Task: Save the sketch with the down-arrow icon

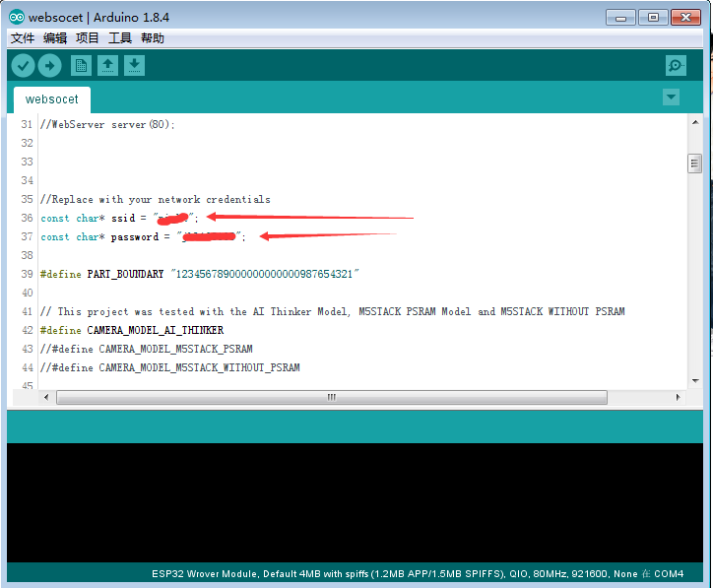Action: (134, 66)
